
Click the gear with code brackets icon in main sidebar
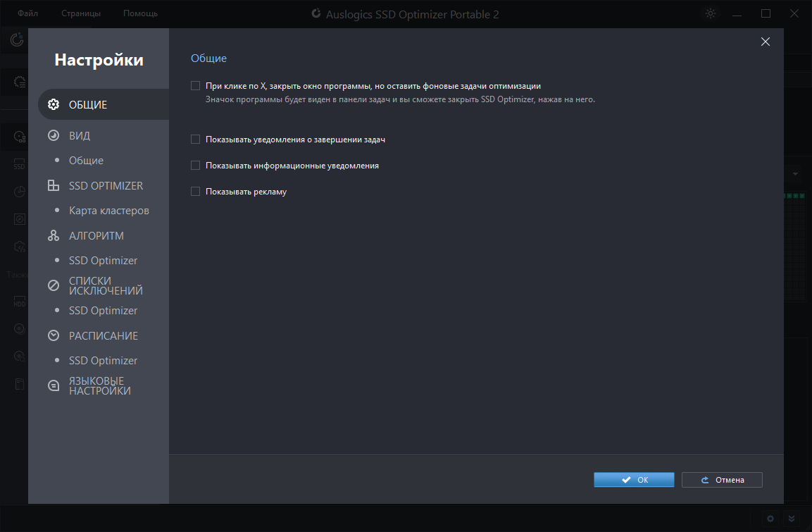pos(19,247)
